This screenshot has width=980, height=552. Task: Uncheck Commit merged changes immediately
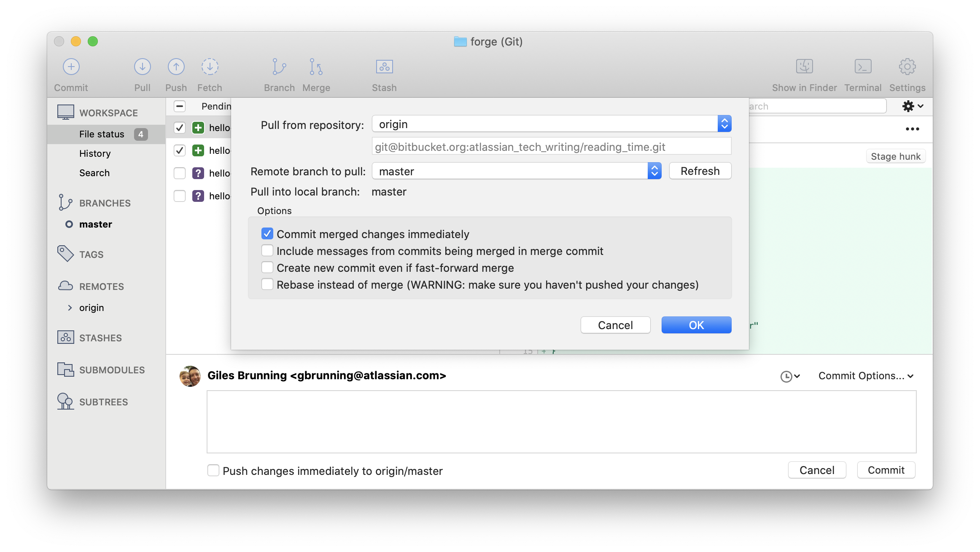pos(267,234)
